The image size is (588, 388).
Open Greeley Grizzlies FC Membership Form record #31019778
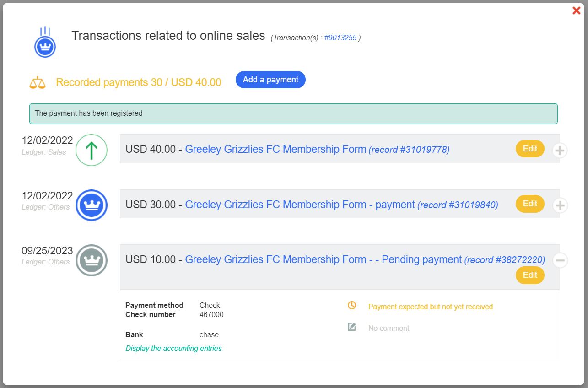pos(275,150)
